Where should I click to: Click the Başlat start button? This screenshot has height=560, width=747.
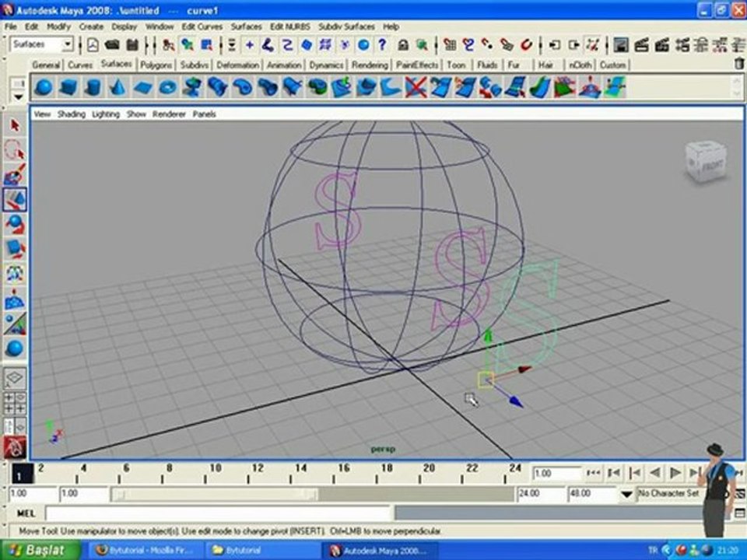[x=37, y=550]
